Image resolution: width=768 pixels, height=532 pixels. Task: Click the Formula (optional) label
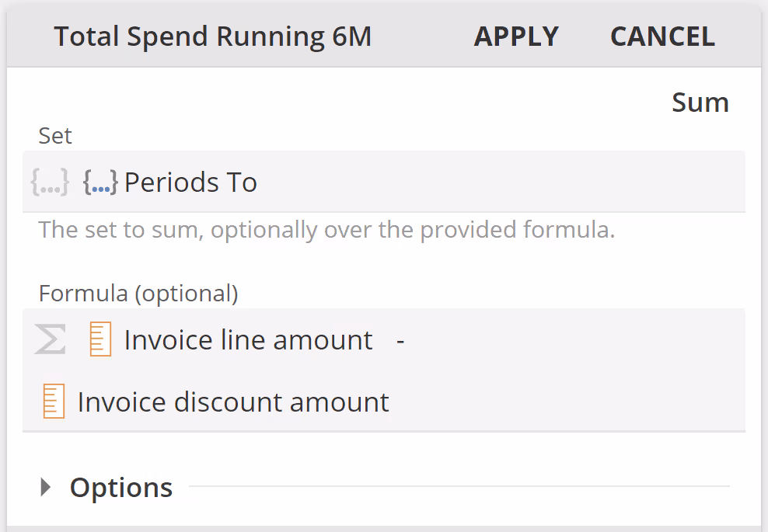138,294
